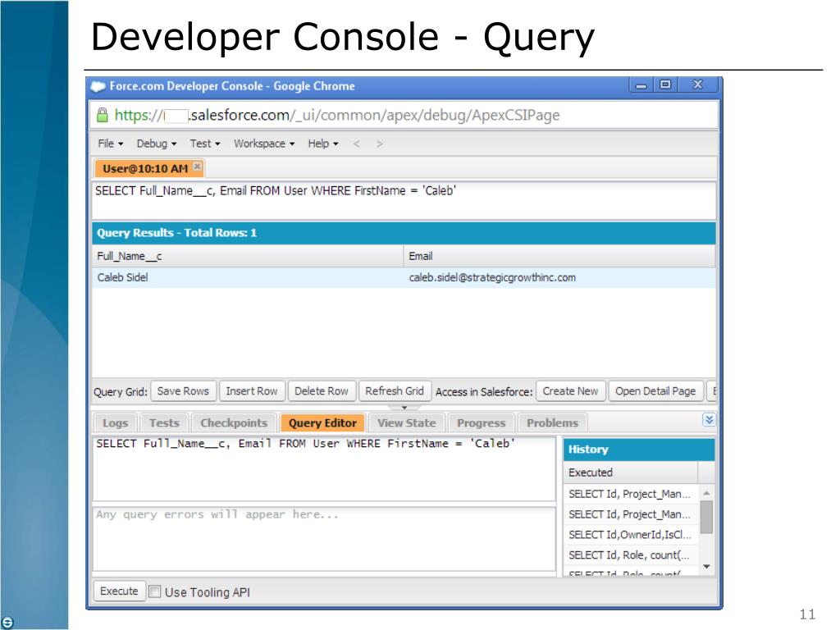Open the View State tab
This screenshot has width=840, height=630.
[x=407, y=422]
